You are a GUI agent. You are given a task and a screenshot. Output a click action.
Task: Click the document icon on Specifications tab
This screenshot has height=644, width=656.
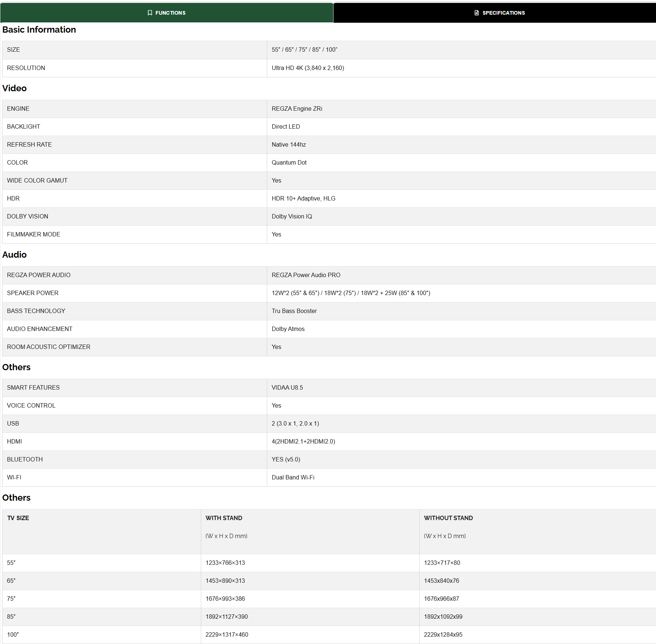point(476,13)
